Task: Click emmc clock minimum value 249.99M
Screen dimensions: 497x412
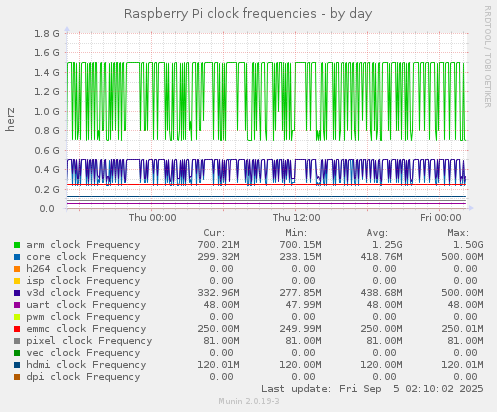Action: pos(300,329)
